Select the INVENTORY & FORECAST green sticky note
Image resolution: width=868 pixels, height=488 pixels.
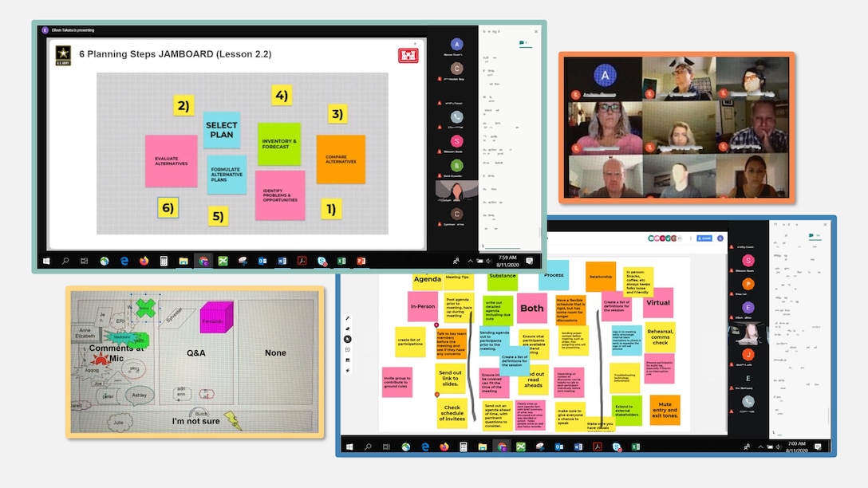point(279,144)
